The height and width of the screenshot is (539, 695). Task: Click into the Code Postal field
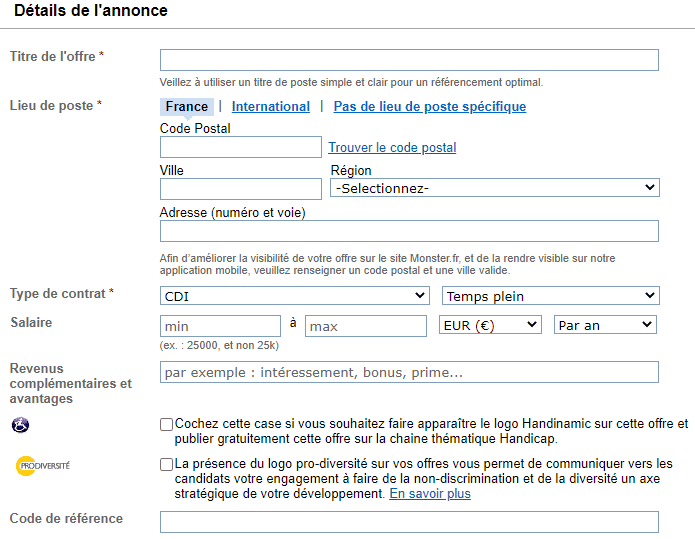coord(241,147)
